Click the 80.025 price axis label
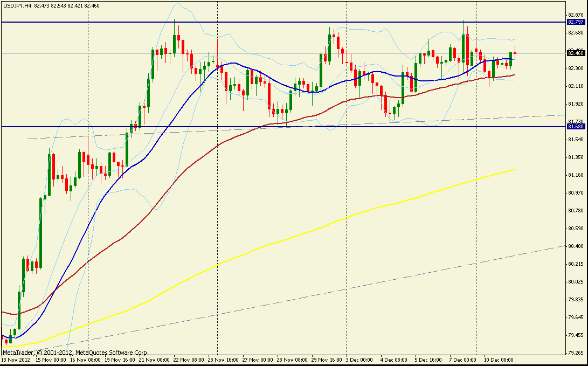Screen dimensions: 588x366 pyautogui.click(x=576, y=282)
